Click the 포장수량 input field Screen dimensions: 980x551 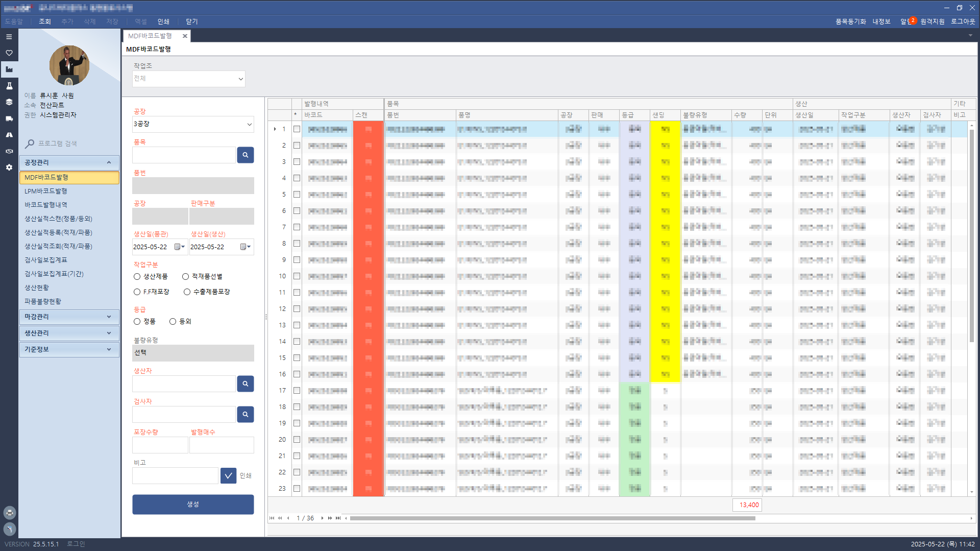click(x=160, y=445)
